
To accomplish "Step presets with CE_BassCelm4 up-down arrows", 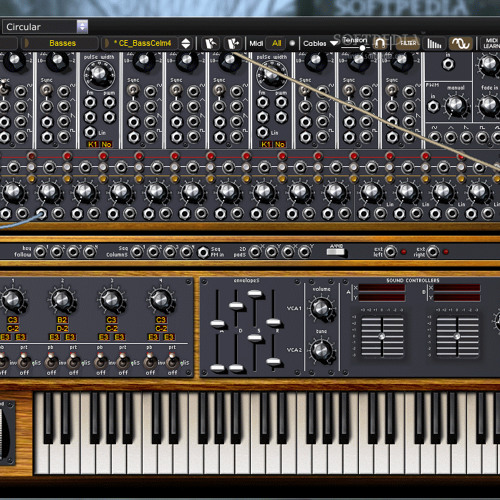I will tap(186, 43).
